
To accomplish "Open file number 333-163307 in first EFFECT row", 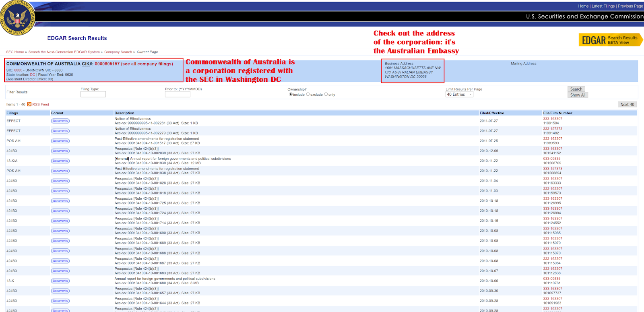I will (x=553, y=119).
